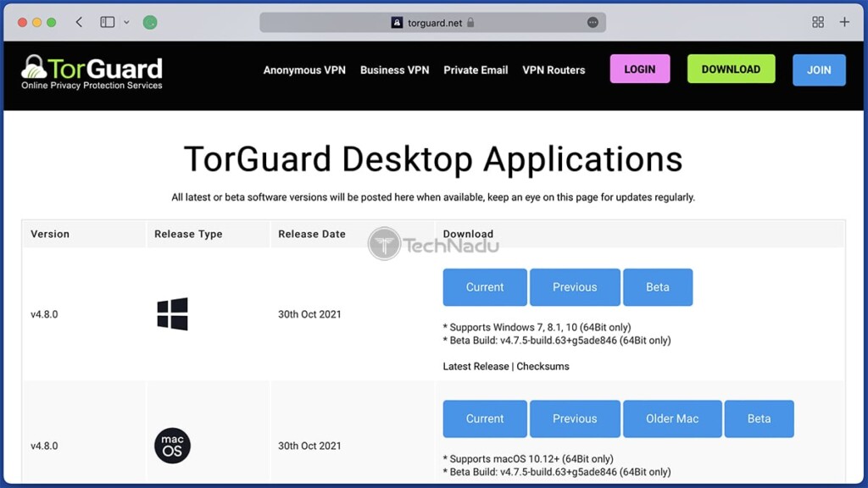Screen dimensions: 868x488
Task: Open the Latest Release link
Action: (x=476, y=366)
